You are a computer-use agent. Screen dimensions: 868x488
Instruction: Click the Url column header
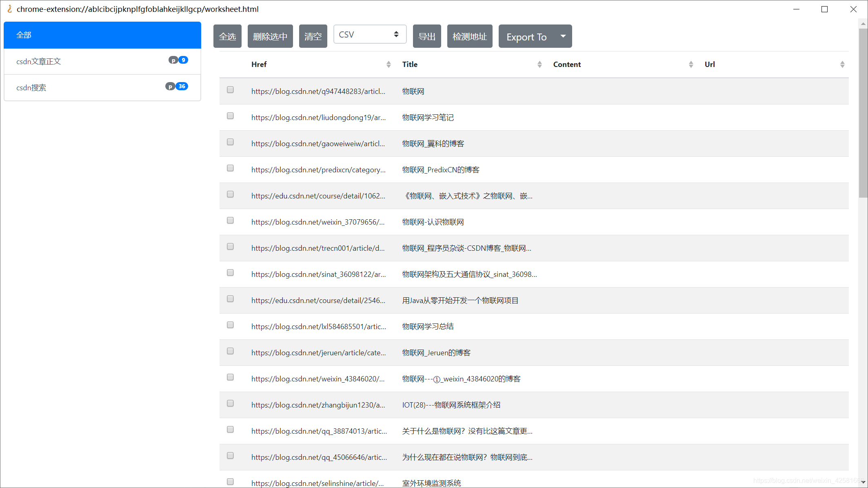tap(710, 65)
